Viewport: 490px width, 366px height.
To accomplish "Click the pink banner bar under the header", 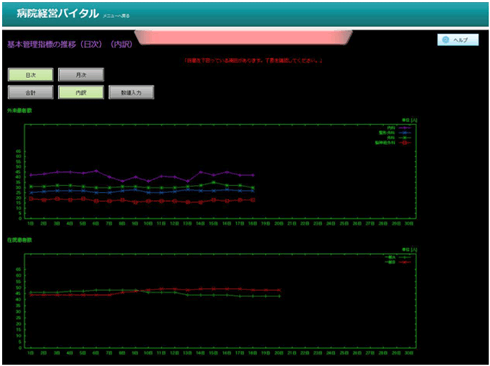I will pos(243,37).
